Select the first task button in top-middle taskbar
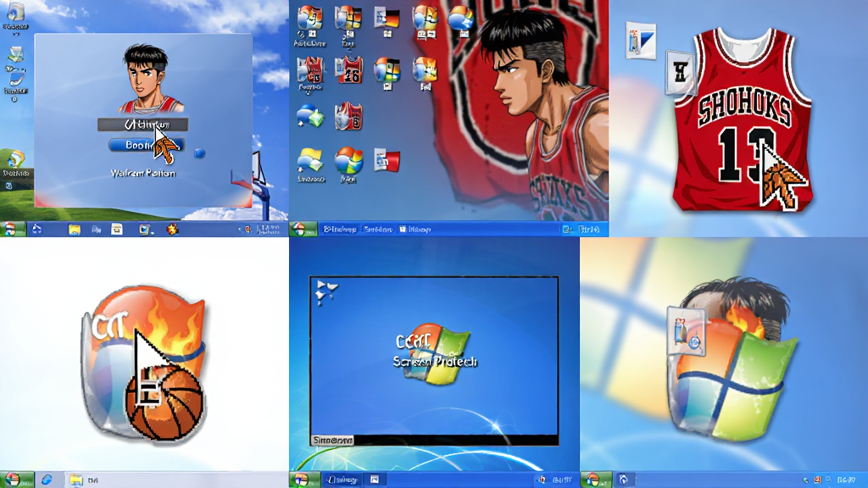This screenshot has height=488, width=868. coord(340,229)
